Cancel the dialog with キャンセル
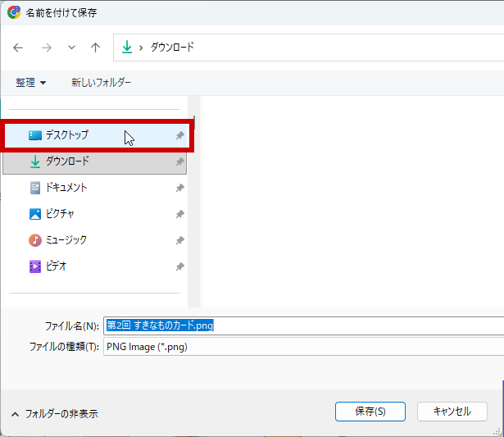 (x=452, y=412)
